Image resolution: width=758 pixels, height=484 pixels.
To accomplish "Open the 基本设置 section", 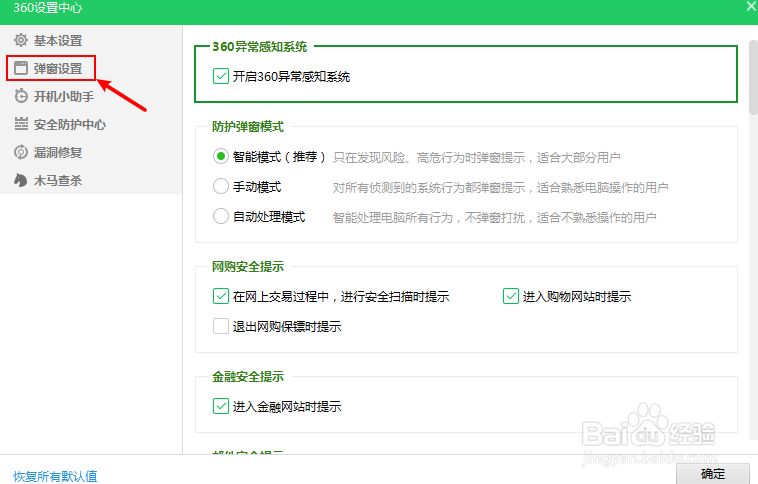I will pos(58,41).
